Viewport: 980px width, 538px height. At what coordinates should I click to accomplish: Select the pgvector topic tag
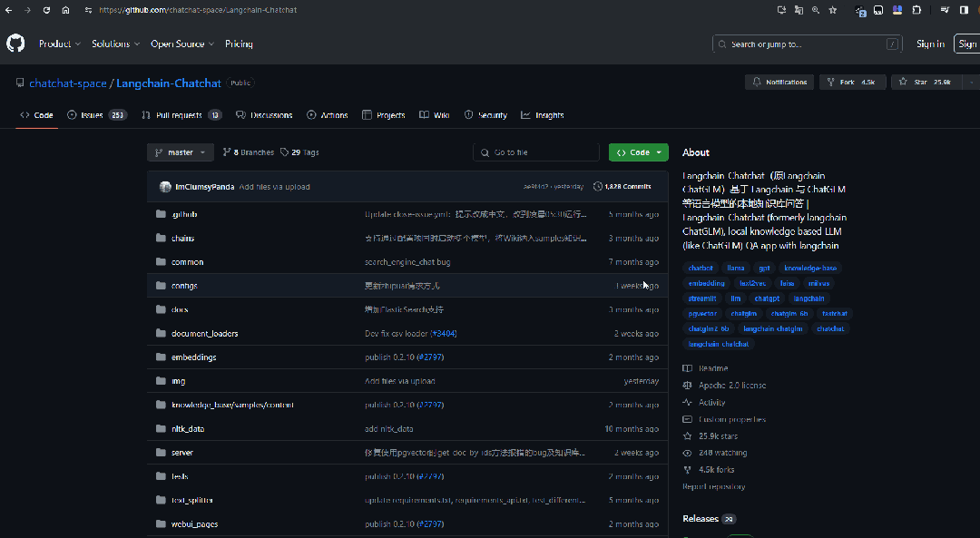tap(702, 314)
